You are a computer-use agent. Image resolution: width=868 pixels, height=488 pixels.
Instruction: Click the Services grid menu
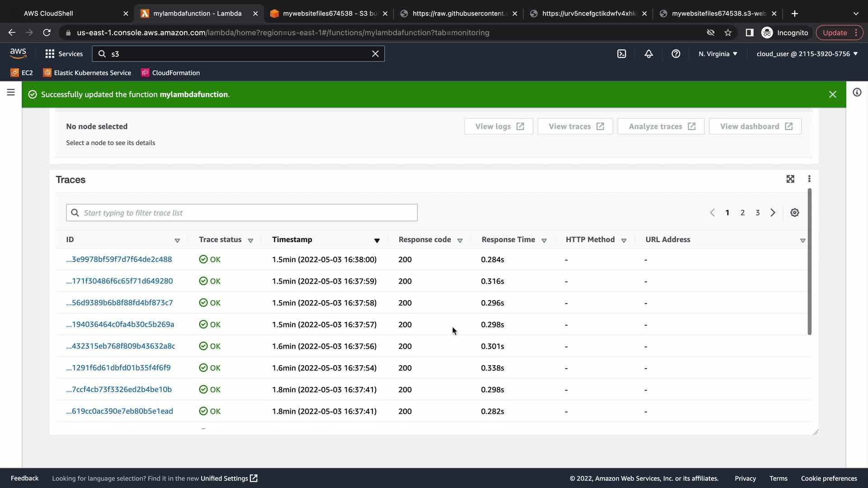click(64, 54)
